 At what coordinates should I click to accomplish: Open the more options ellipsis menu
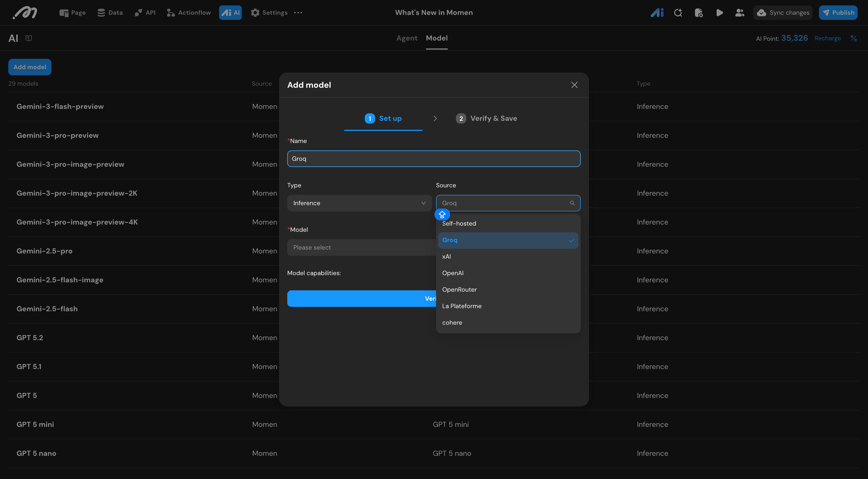coord(298,13)
